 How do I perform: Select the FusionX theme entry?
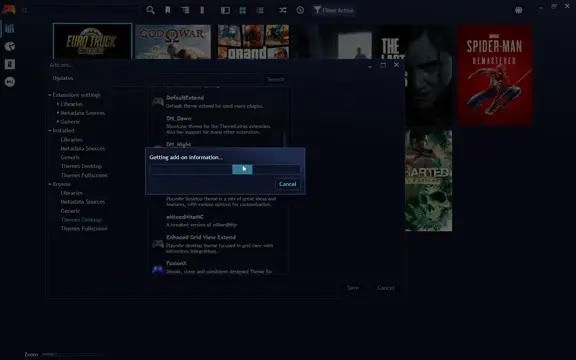click(217, 267)
